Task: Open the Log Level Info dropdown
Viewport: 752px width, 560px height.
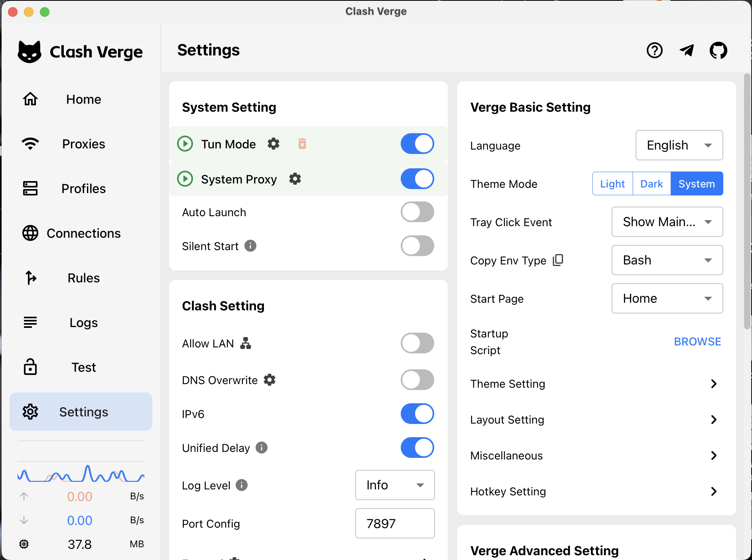Action: [x=395, y=485]
